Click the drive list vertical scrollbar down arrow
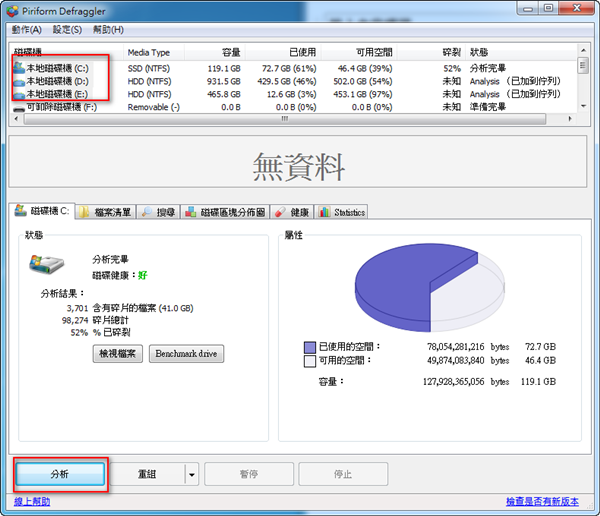Image resolution: width=600 pixels, height=516 pixels. coord(583,106)
